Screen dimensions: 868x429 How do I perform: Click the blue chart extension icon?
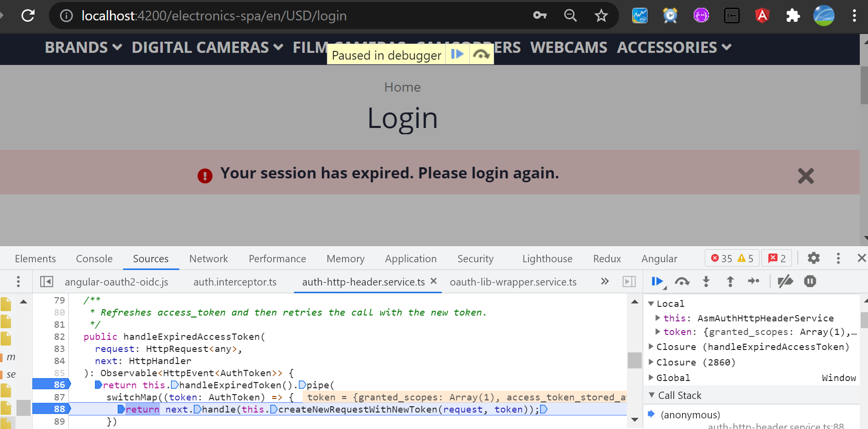pyautogui.click(x=640, y=16)
